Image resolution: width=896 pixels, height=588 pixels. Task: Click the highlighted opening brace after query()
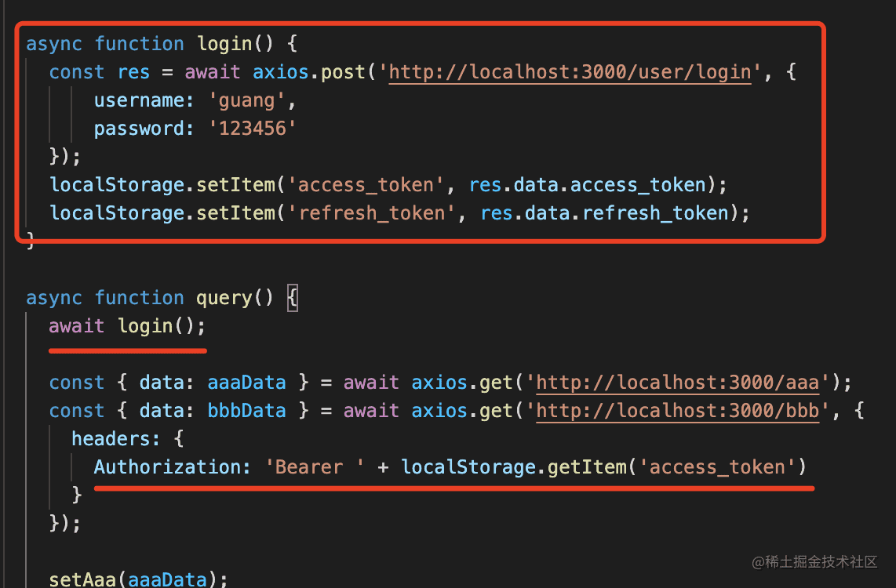click(x=292, y=299)
